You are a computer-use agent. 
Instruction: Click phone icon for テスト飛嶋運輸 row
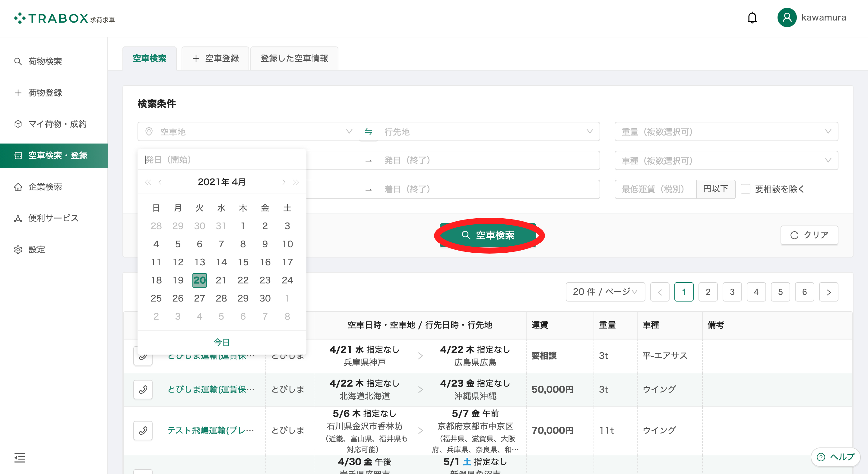coord(143,430)
